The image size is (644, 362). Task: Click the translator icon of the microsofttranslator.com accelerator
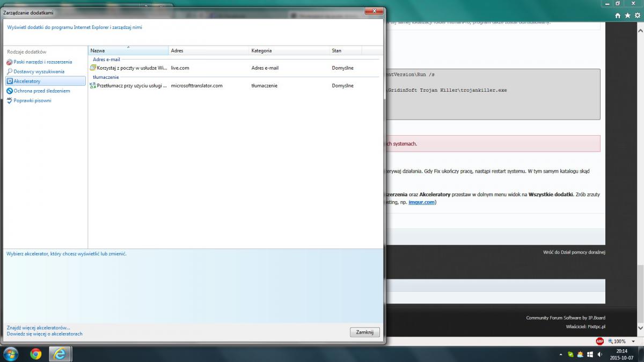click(x=93, y=85)
